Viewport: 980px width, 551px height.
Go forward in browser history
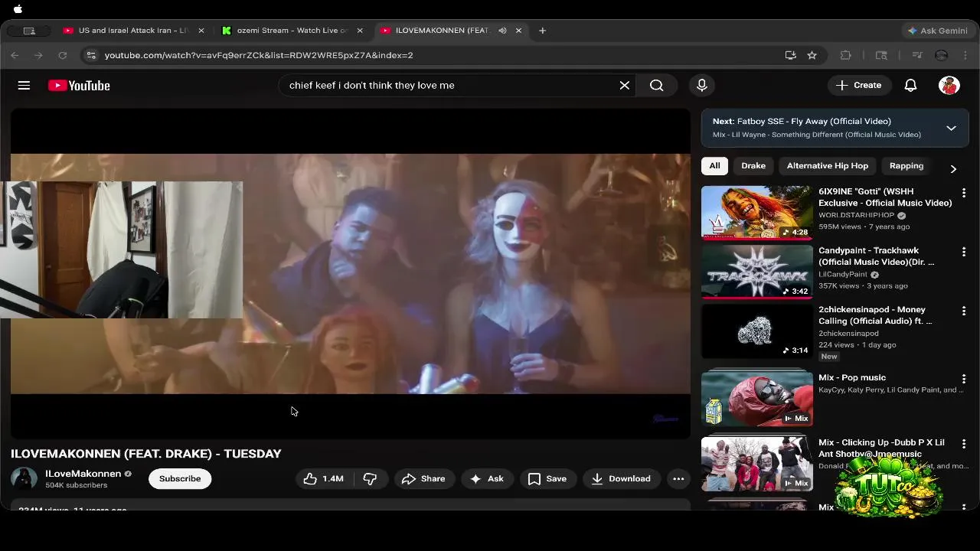(x=38, y=55)
